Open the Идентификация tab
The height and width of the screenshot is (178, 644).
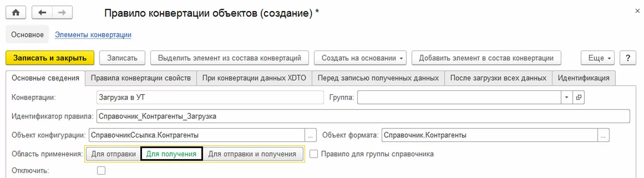tap(583, 78)
